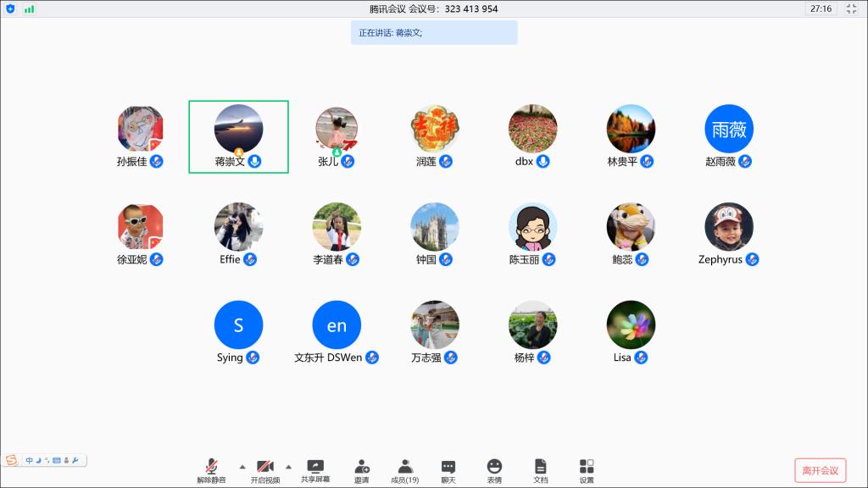This screenshot has height=488, width=868.
Task: Unmute microphone with 解除静音 button
Action: point(212,467)
